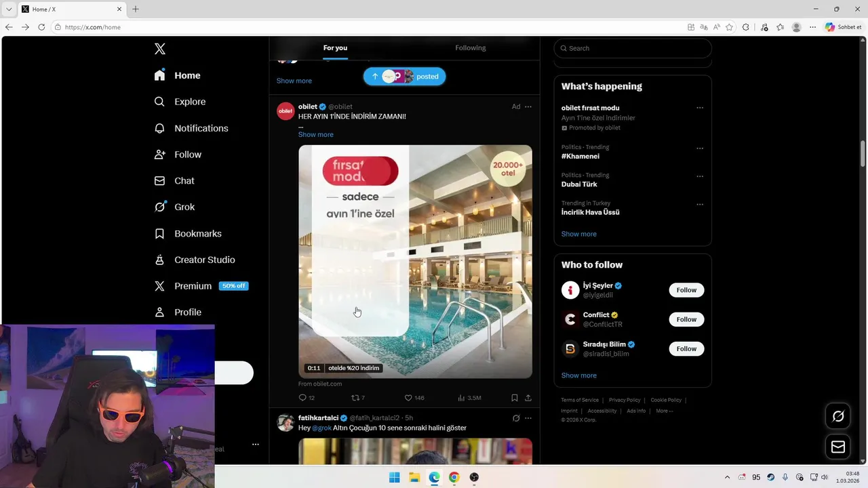The height and width of the screenshot is (488, 868).
Task: Open the Grok icon in sidebar
Action: 159,207
